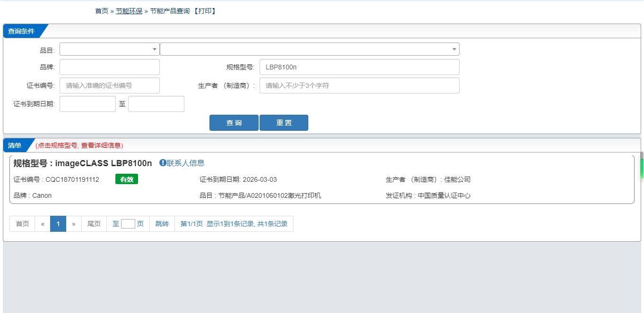This screenshot has width=644, height=313.
Task: Click the red hint 点击规格型号, 查看详细信息
Action: [79, 145]
